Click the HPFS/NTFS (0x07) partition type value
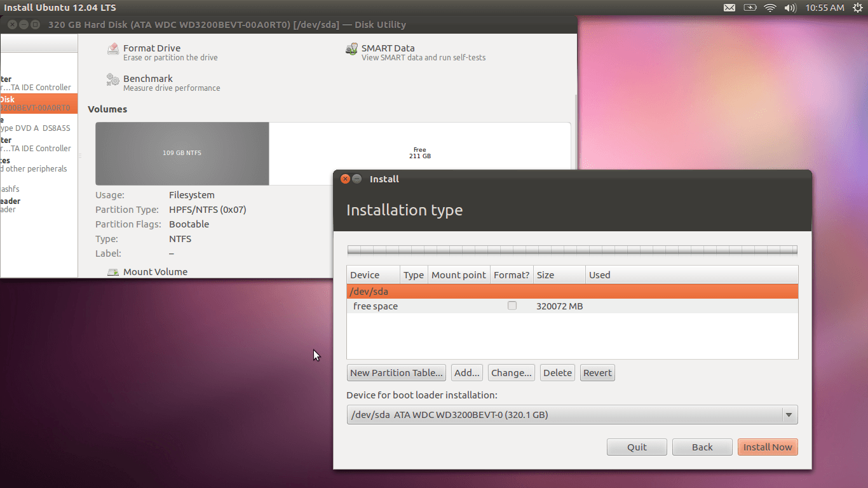This screenshot has height=488, width=868. [x=207, y=210]
